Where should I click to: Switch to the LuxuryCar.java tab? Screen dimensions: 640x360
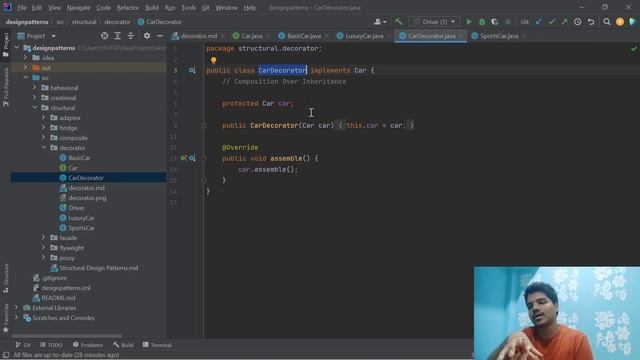click(x=364, y=36)
